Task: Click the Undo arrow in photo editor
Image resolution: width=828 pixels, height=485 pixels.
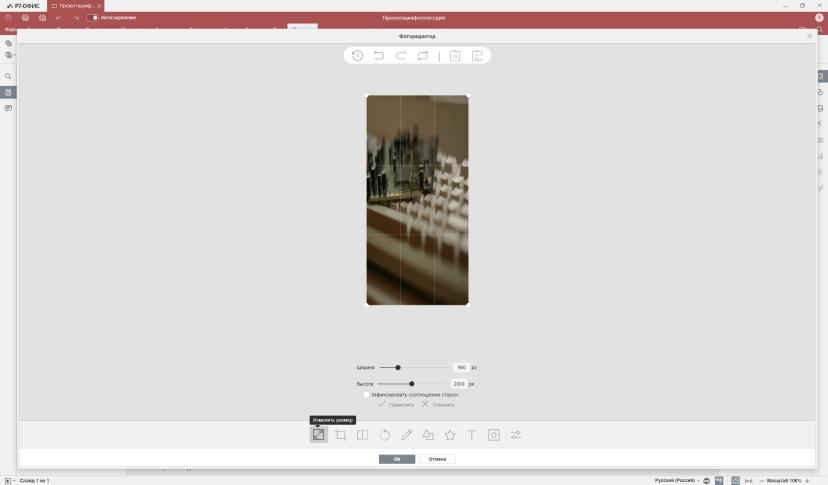Action: point(379,55)
